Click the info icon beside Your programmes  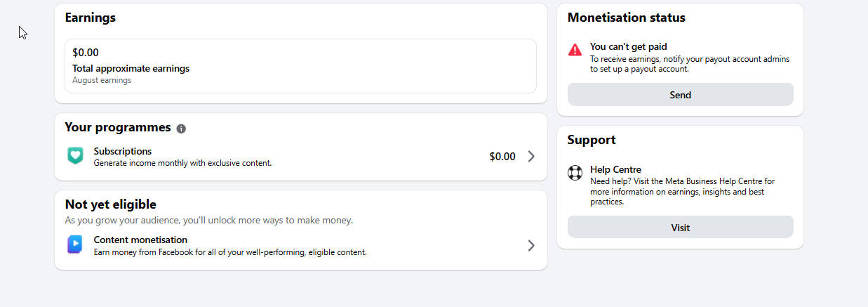181,129
